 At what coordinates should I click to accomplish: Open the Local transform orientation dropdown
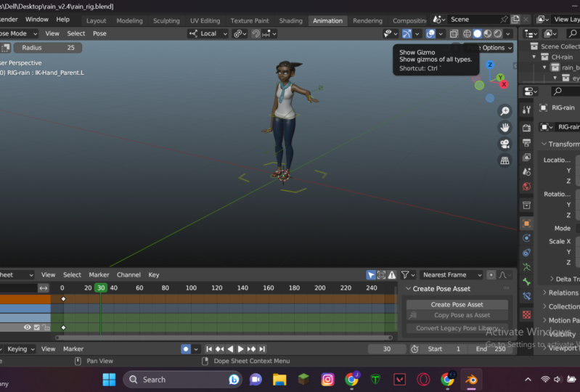click(x=208, y=33)
